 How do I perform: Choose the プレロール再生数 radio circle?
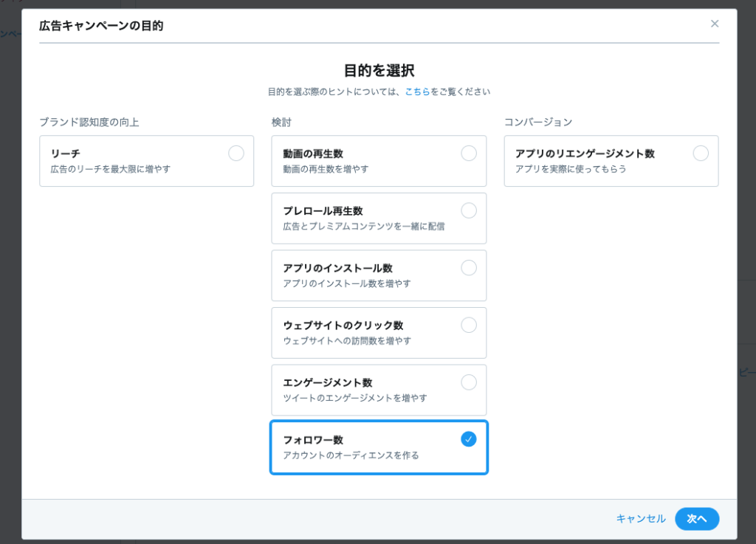tap(469, 210)
